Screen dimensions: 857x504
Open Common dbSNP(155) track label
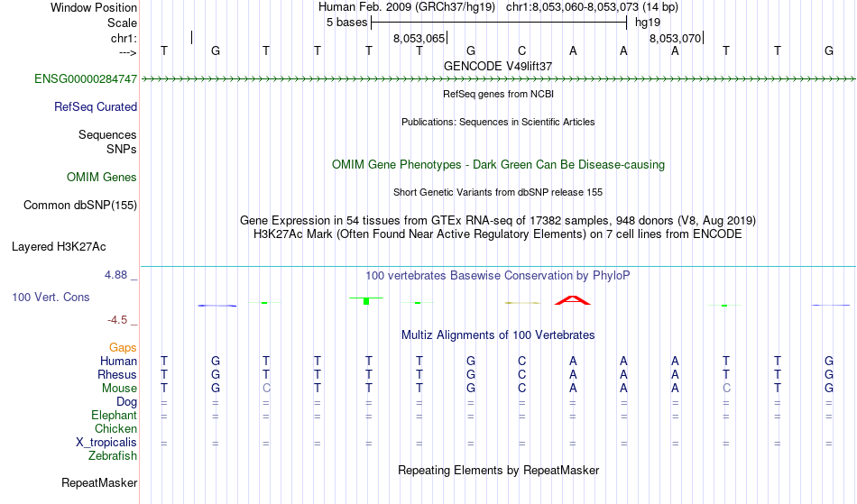(x=79, y=206)
